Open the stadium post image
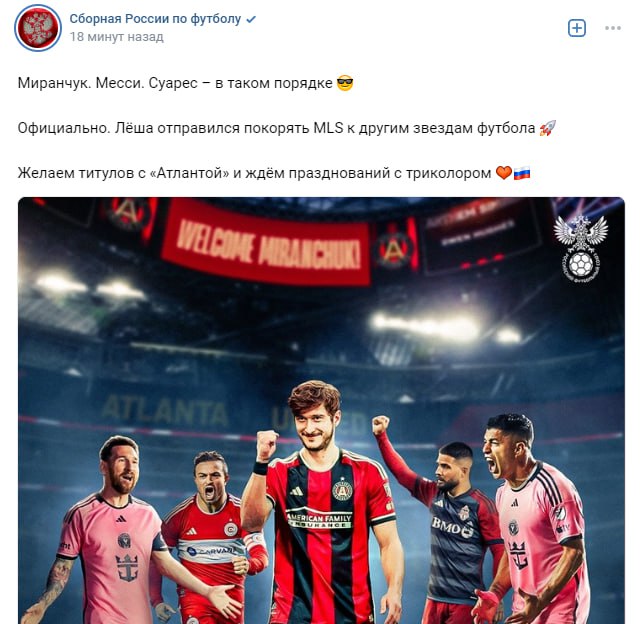This screenshot has height=624, width=641. (321, 411)
